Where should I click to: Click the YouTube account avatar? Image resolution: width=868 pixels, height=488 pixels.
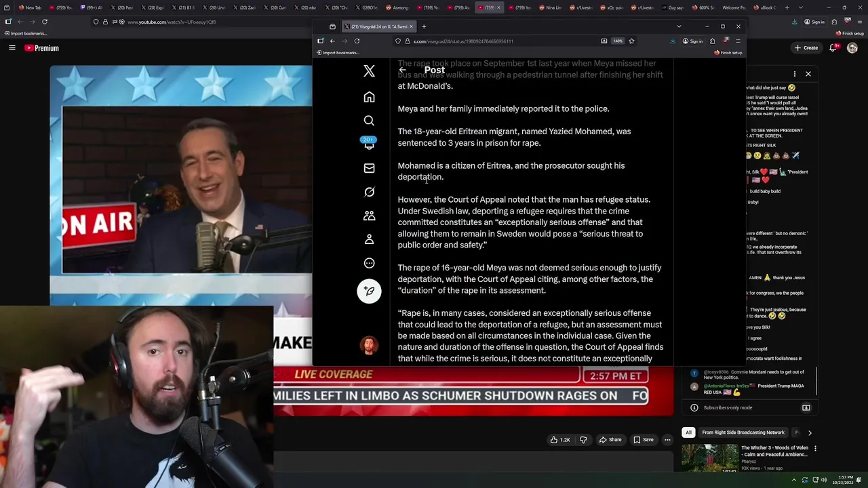click(x=854, y=47)
